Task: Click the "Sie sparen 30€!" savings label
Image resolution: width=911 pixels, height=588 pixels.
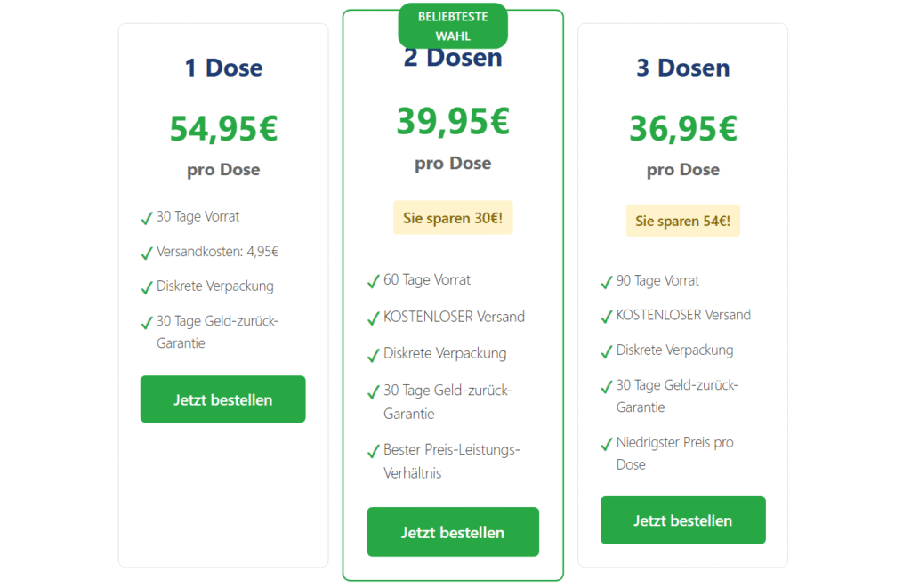Action: [453, 218]
